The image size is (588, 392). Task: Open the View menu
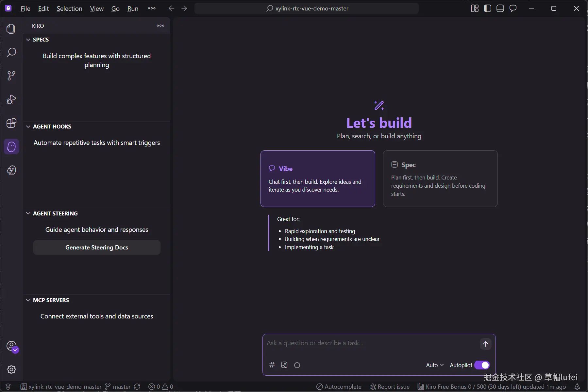(97, 9)
